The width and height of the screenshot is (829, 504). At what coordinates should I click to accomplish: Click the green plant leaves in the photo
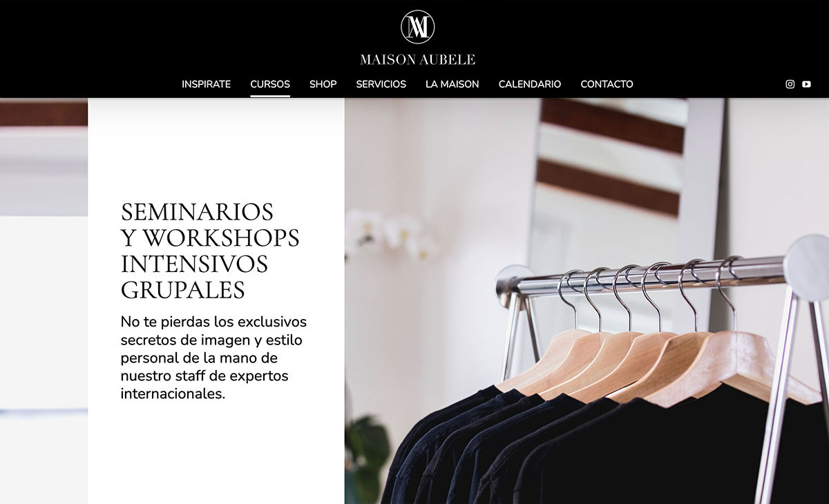coord(366,459)
